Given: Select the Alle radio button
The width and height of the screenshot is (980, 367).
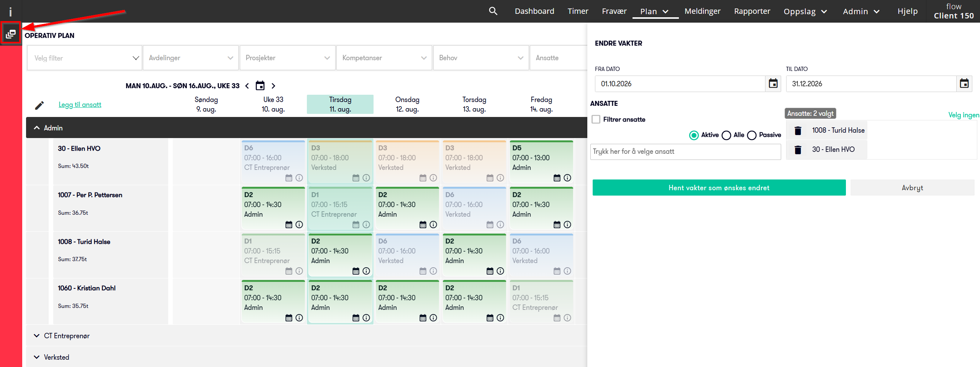Looking at the screenshot, I should point(726,135).
